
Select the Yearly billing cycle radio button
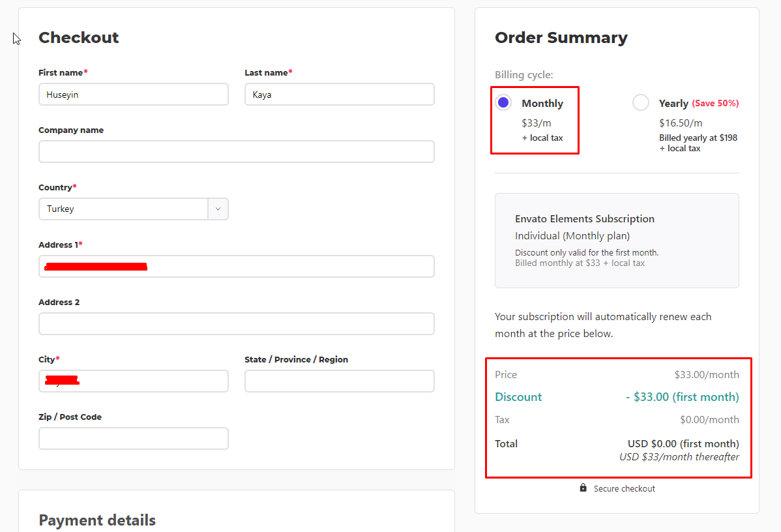pos(641,103)
